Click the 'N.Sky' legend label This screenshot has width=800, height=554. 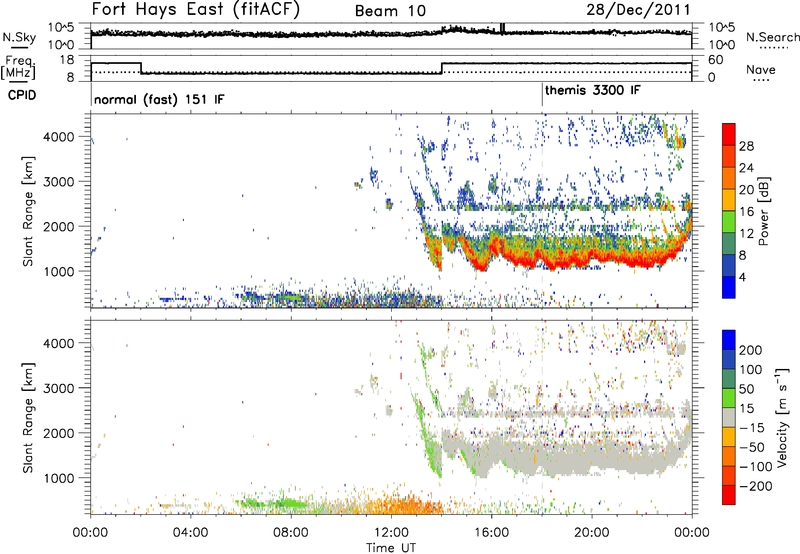(19, 37)
